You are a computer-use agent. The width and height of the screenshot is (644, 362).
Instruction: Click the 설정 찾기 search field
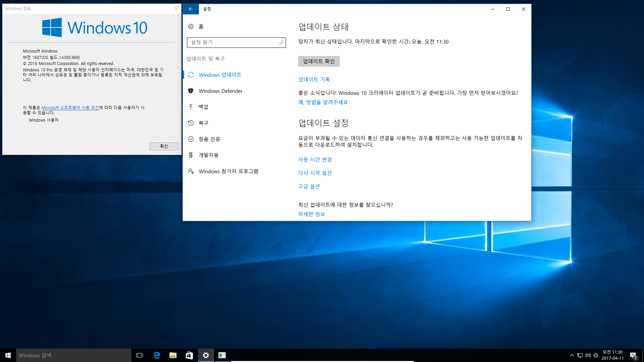(236, 42)
